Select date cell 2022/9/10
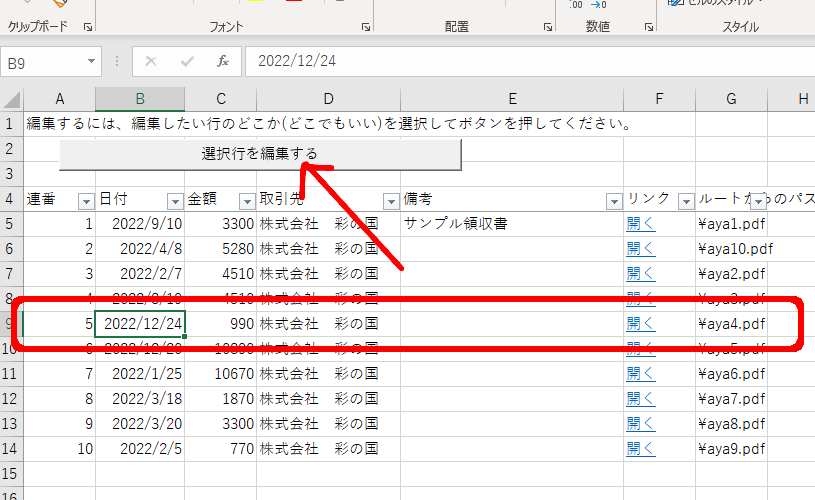Image resolution: width=815 pixels, height=500 pixels. pos(140,224)
